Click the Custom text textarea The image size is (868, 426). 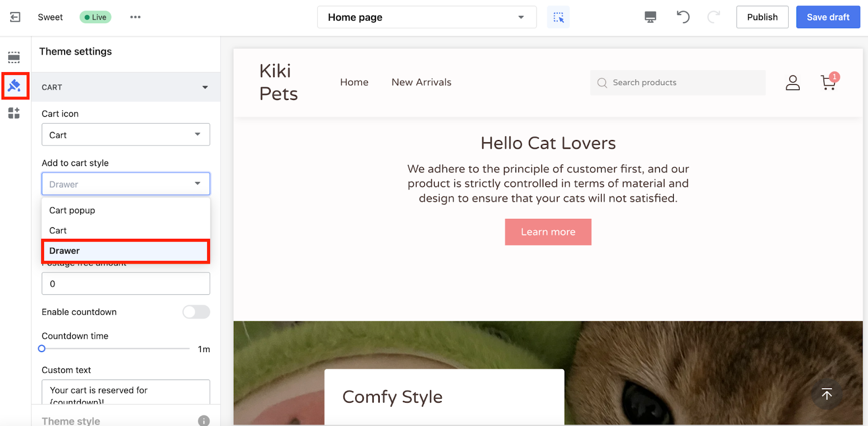[126, 392]
